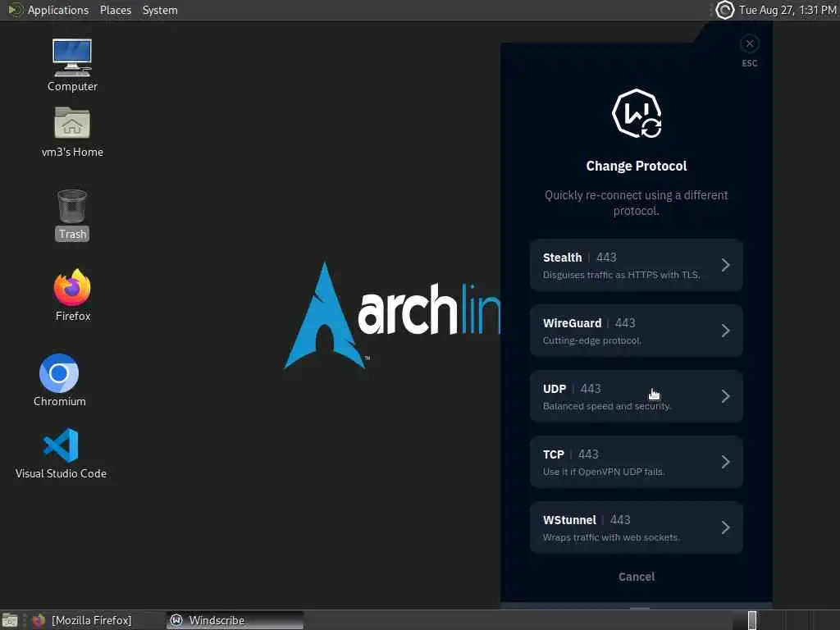Click the chevron on the TCP row
This screenshot has width=840, height=630.
click(725, 462)
